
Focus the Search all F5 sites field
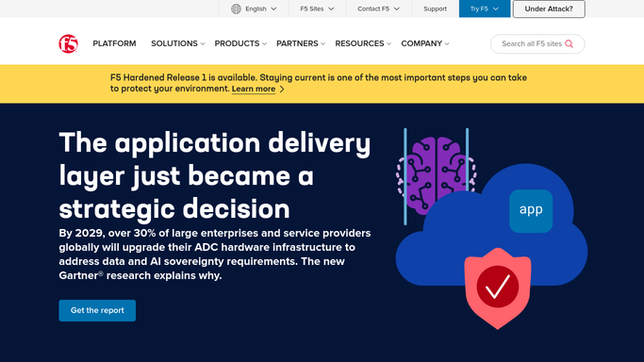(x=537, y=44)
